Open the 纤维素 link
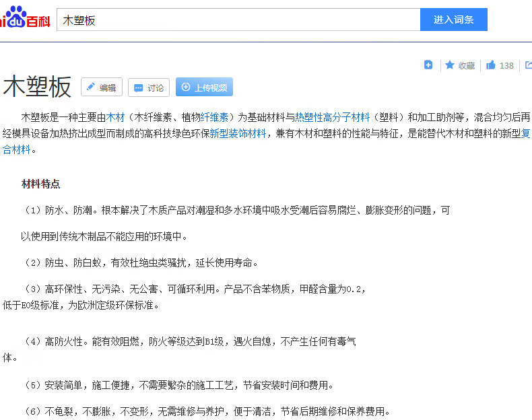532x420 pixels. click(x=214, y=117)
